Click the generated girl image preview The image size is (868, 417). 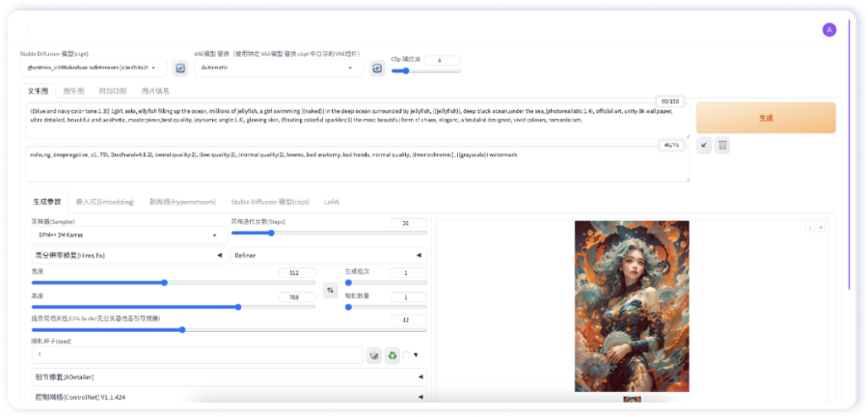click(x=632, y=306)
